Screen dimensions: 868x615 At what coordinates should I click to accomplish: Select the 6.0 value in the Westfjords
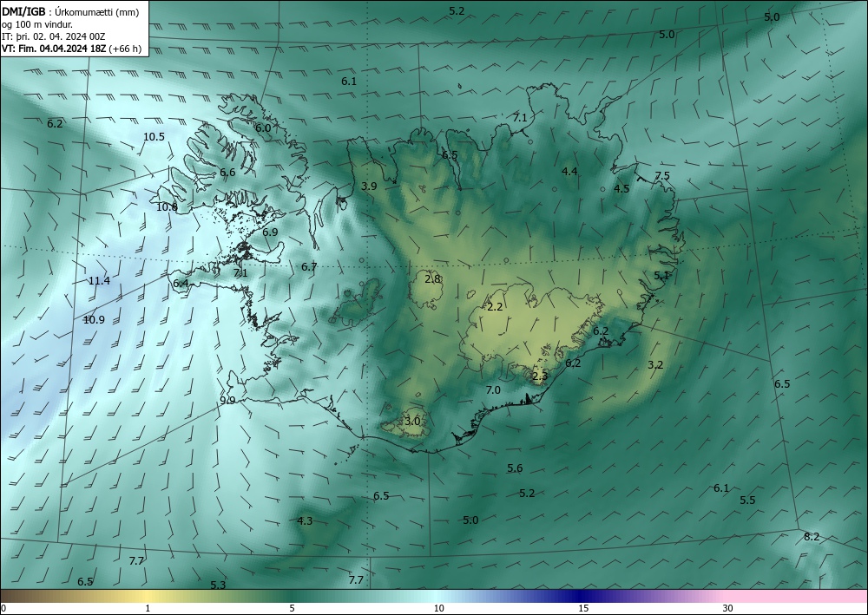coord(263,128)
